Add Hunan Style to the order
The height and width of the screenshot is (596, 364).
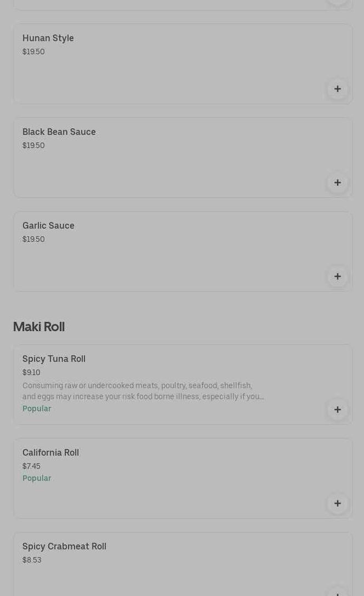click(x=337, y=89)
